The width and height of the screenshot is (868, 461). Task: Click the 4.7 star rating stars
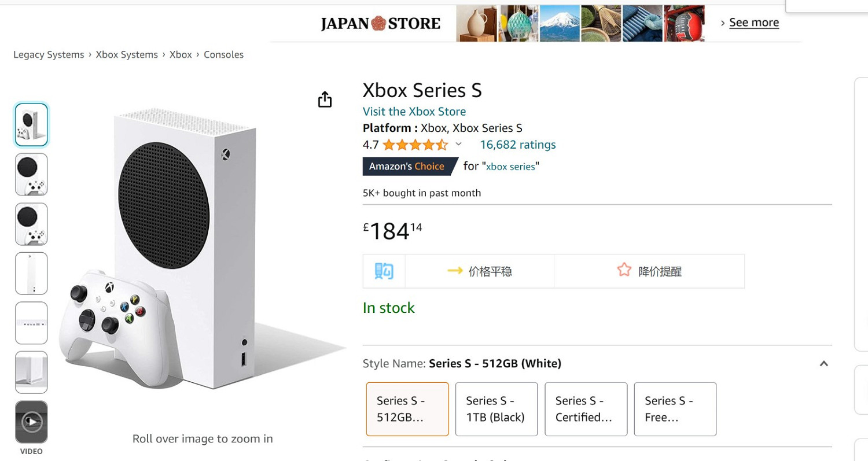(414, 144)
